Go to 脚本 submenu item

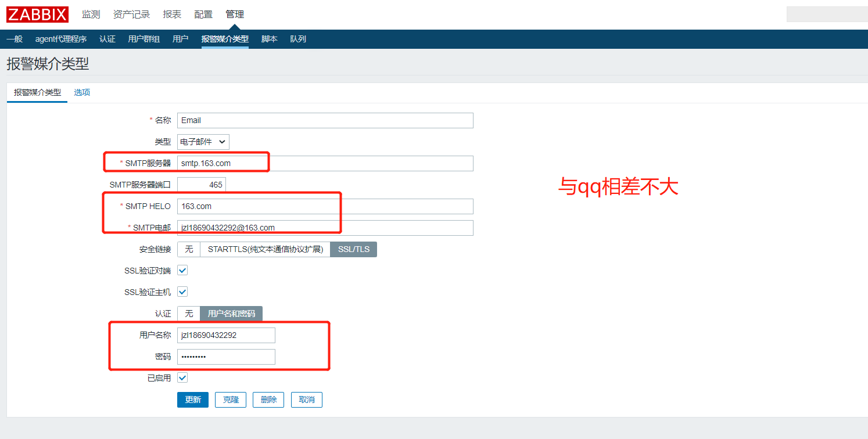(x=270, y=39)
